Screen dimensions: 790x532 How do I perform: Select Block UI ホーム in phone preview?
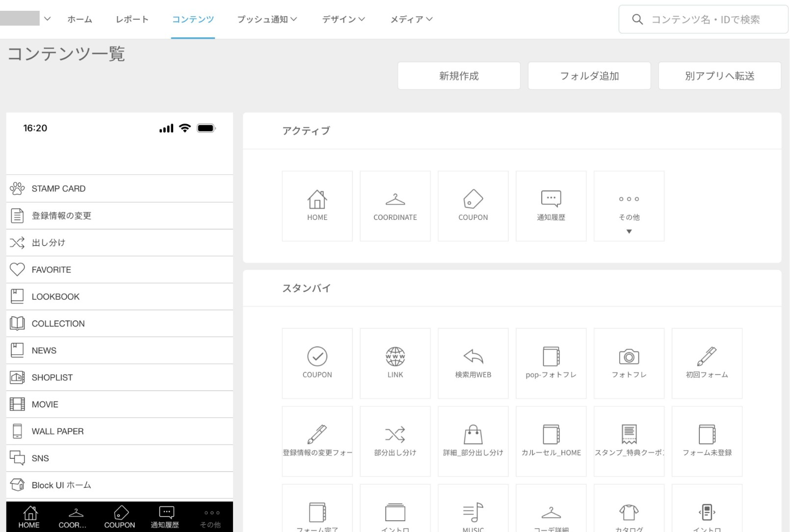click(120, 485)
